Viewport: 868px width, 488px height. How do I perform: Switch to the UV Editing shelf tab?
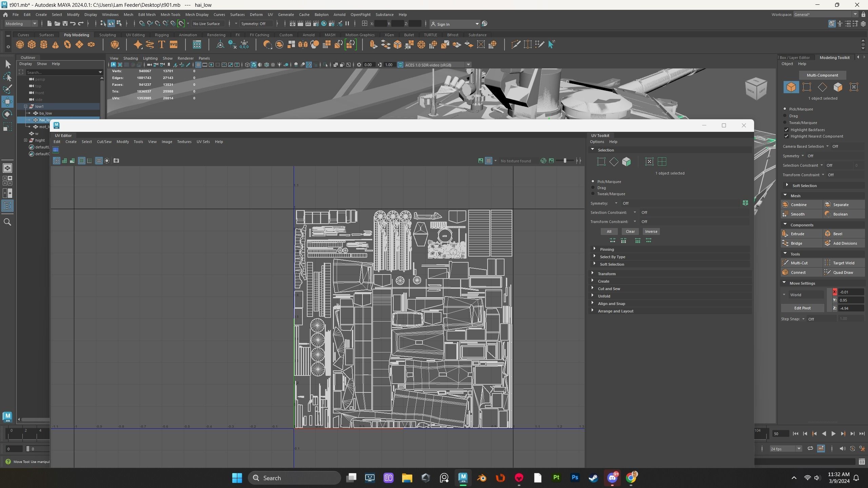tap(135, 35)
